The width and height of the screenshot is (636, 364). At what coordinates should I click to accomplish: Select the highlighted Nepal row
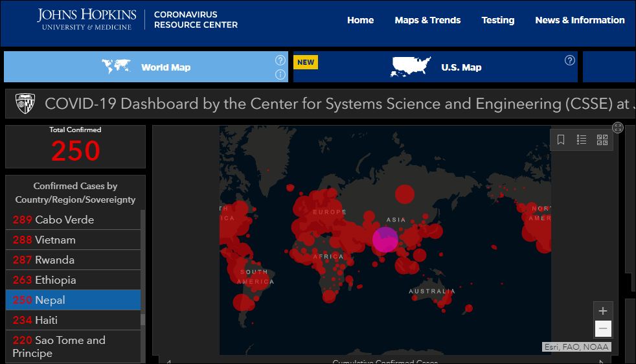coord(73,300)
